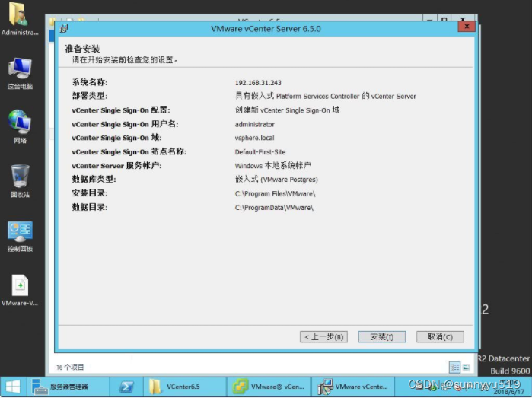Open the Administrator folder desktop icon
The height and width of the screenshot is (398, 532).
click(20, 19)
